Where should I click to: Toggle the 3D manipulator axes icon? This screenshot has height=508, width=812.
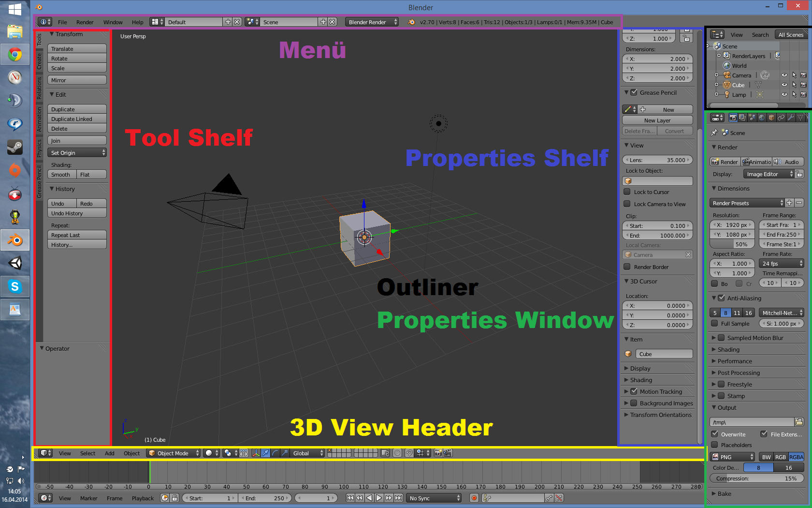tap(256, 453)
